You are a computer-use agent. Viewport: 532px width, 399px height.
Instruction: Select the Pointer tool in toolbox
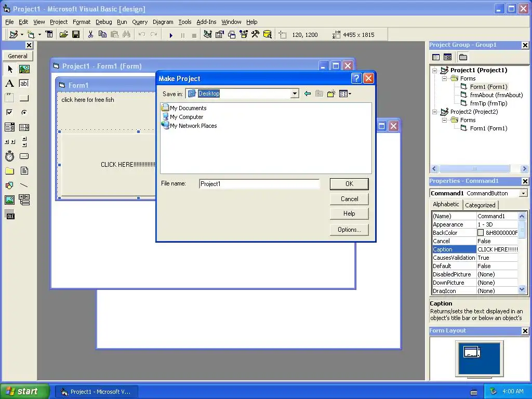(x=10, y=69)
